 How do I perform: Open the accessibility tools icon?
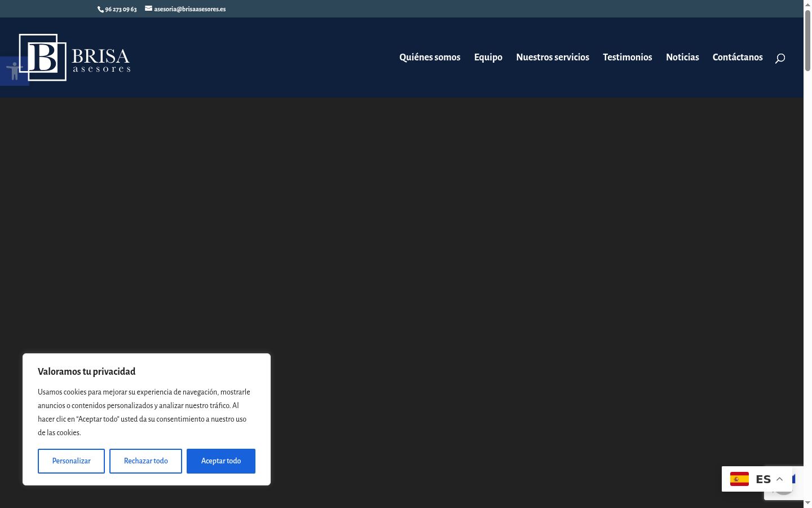tap(14, 71)
